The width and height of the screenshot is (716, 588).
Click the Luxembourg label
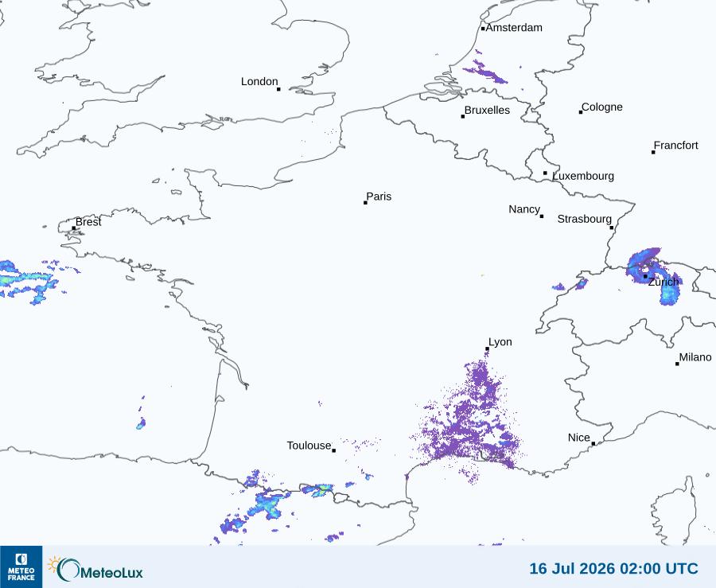tap(583, 176)
